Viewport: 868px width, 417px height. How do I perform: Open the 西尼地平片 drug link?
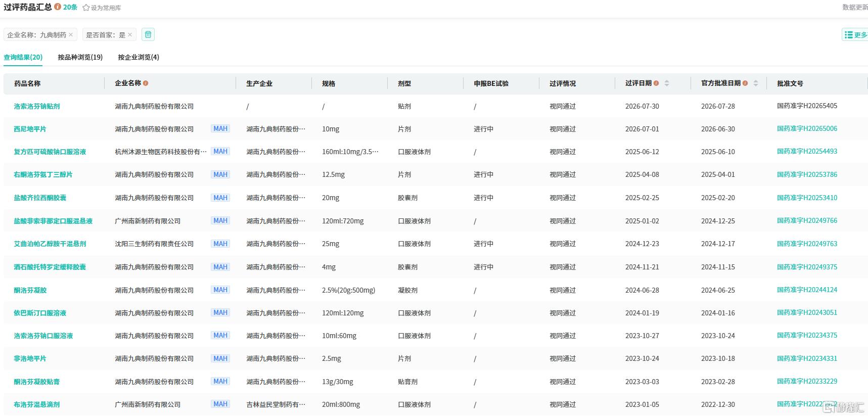30,129
